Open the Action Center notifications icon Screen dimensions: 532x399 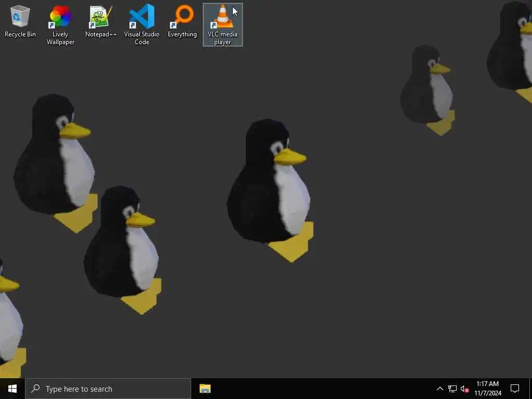click(515, 389)
